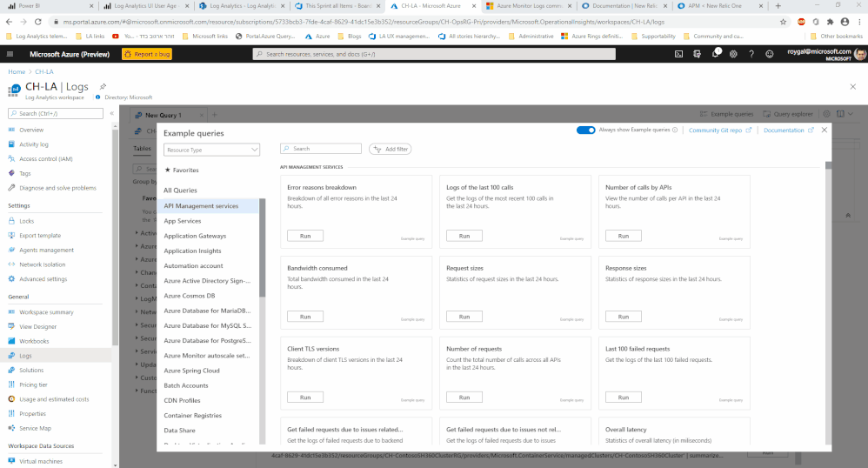Image resolution: width=868 pixels, height=468 pixels.
Task: Open Network Isolation
Action: (42, 264)
